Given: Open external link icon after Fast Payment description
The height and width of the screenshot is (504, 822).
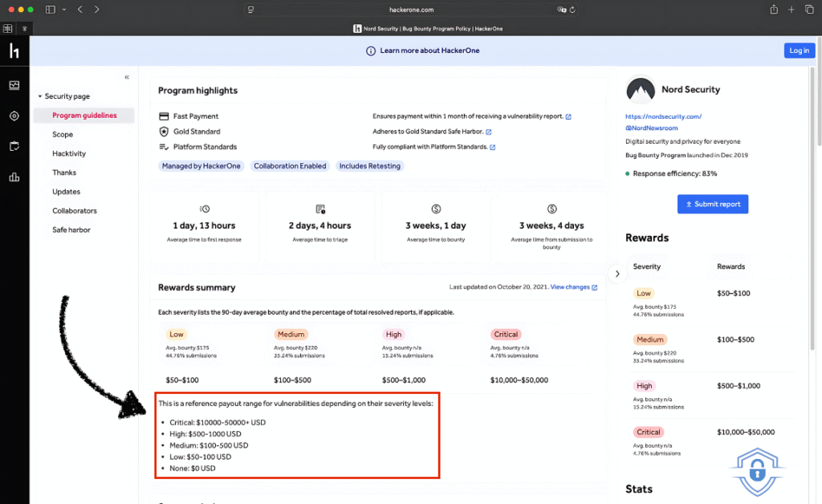Looking at the screenshot, I should pyautogui.click(x=568, y=117).
